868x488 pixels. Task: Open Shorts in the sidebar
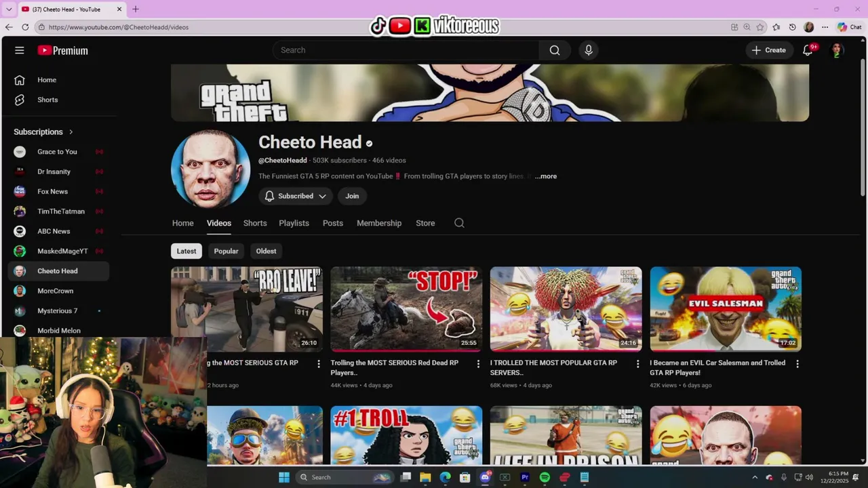click(47, 100)
